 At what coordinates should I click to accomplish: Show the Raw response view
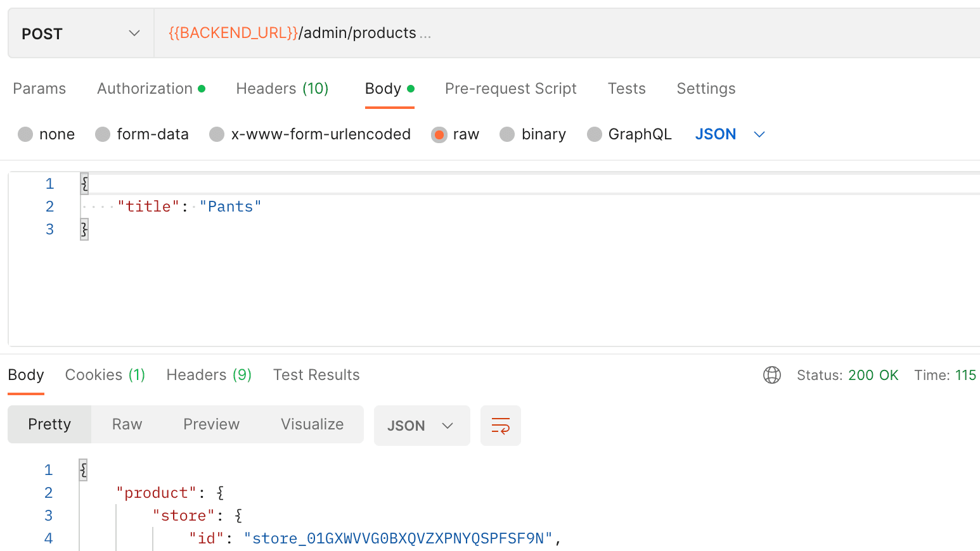tap(126, 424)
